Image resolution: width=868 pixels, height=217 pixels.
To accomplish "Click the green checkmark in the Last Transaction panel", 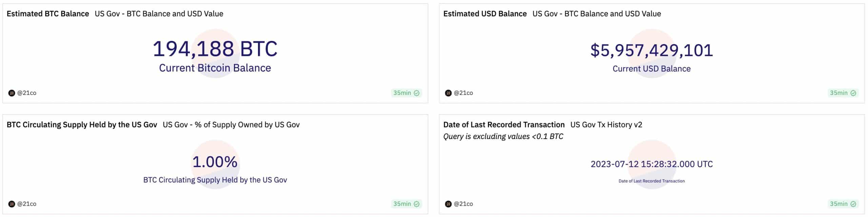I will click(853, 204).
